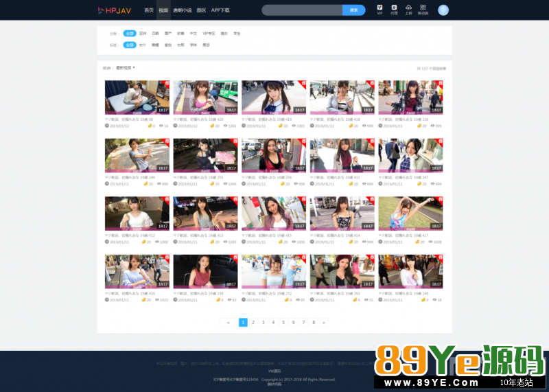Click the 代理 agent icon
The height and width of the screenshot is (392, 549).
click(x=394, y=9)
